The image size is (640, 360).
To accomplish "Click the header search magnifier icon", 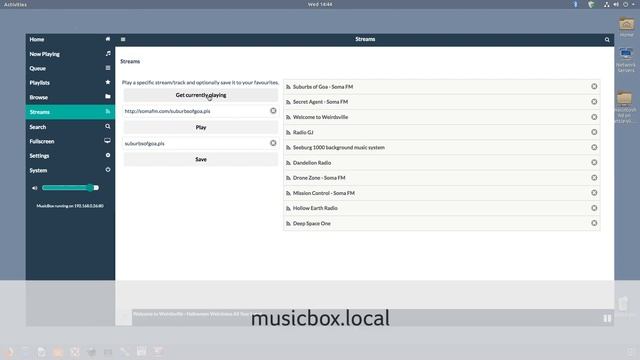I will tap(607, 40).
